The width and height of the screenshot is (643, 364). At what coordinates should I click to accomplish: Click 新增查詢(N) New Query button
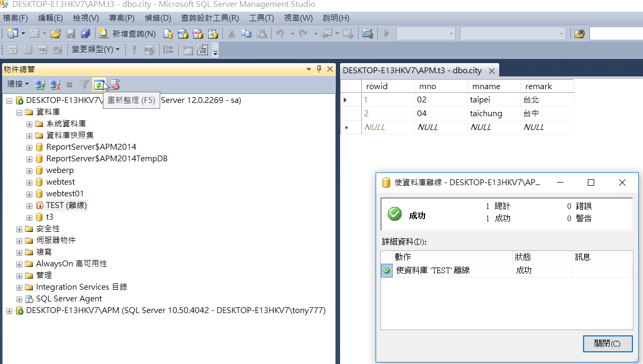[127, 33]
